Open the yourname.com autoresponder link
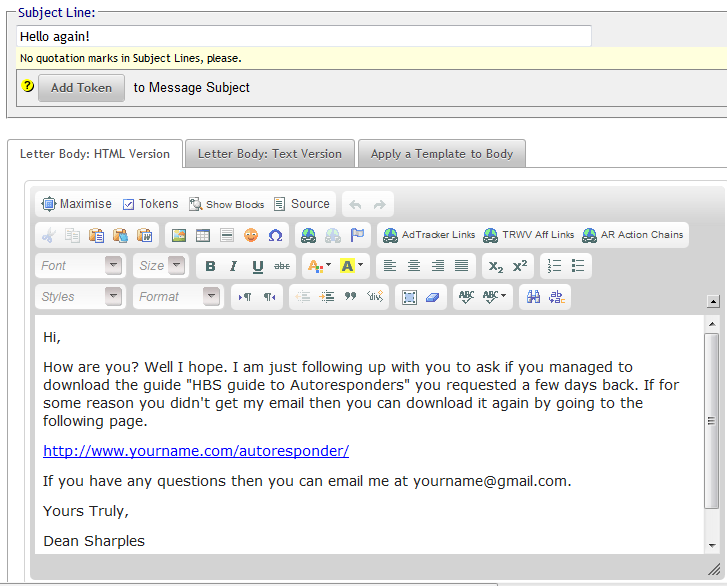Image resolution: width=727 pixels, height=586 pixels. 196,451
